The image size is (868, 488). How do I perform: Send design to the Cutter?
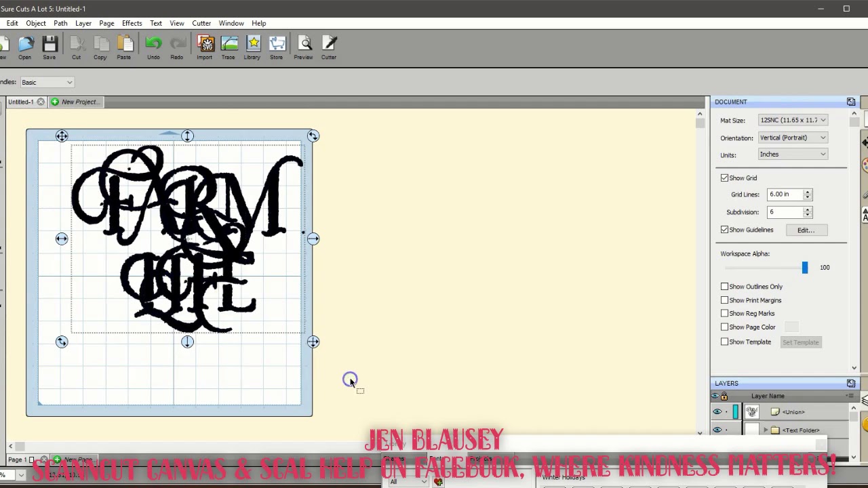(x=329, y=48)
